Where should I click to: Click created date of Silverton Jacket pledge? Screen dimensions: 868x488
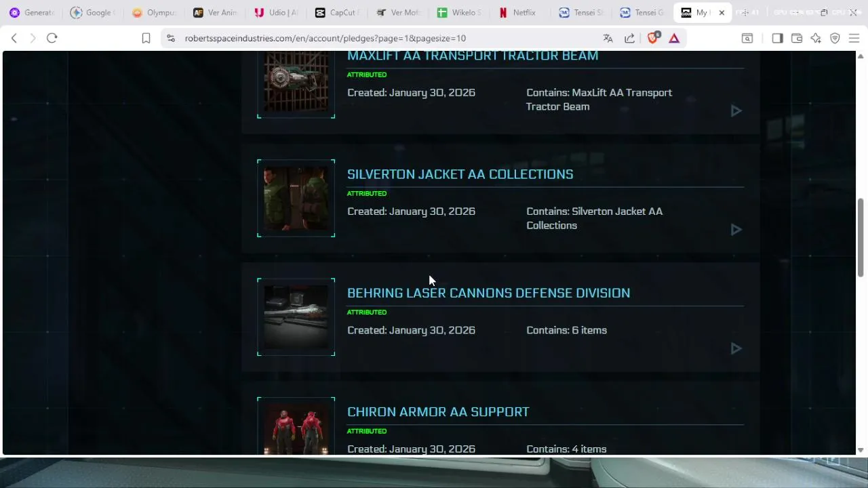pyautogui.click(x=411, y=211)
